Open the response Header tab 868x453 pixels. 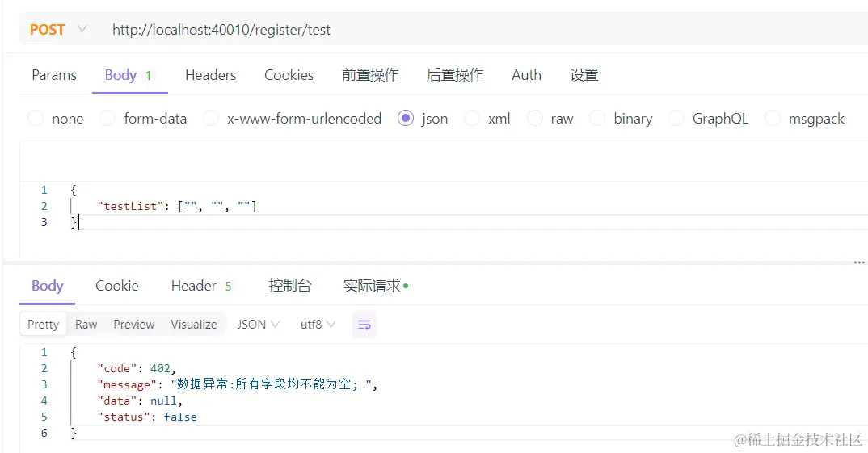[x=201, y=286]
